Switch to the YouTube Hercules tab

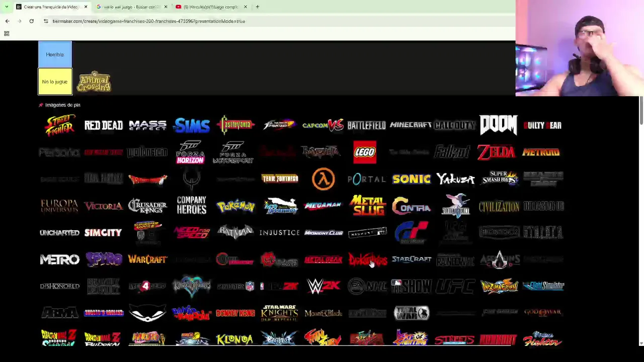coord(211,7)
